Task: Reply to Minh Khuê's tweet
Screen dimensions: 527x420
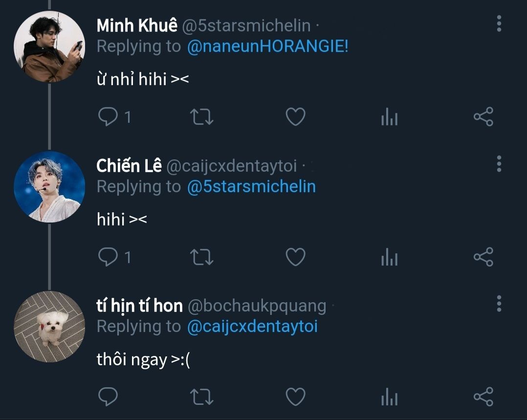Action: click(108, 117)
